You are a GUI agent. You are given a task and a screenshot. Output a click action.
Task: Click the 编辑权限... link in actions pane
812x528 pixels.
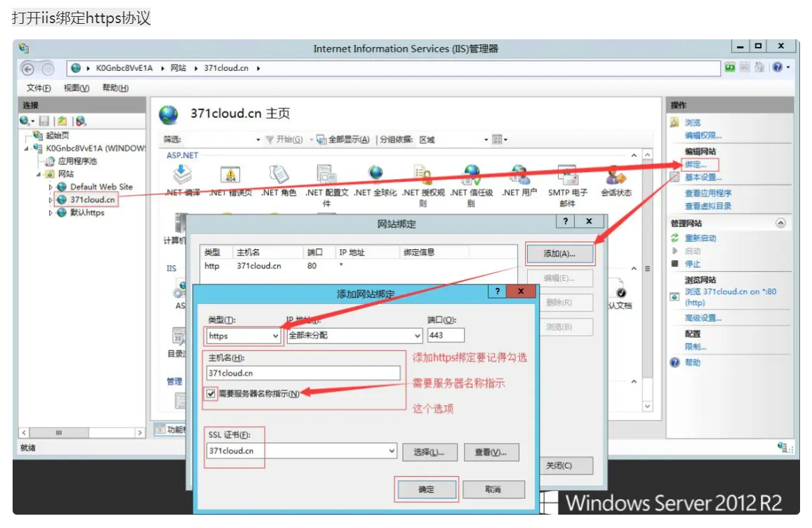(703, 136)
